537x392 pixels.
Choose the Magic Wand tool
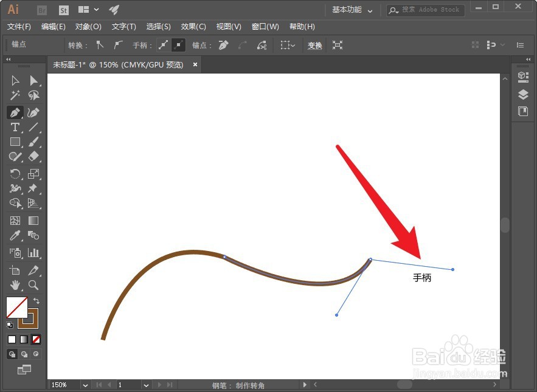click(15, 95)
